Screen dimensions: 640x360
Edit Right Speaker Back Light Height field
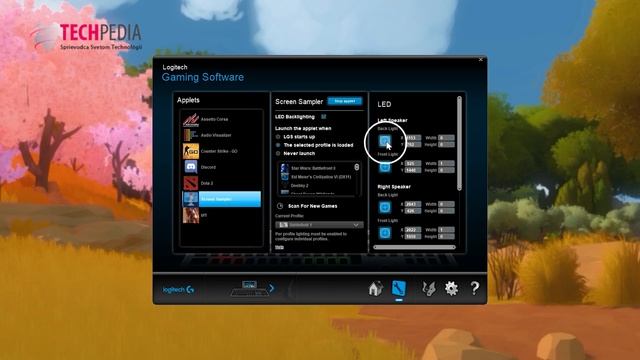click(x=446, y=211)
